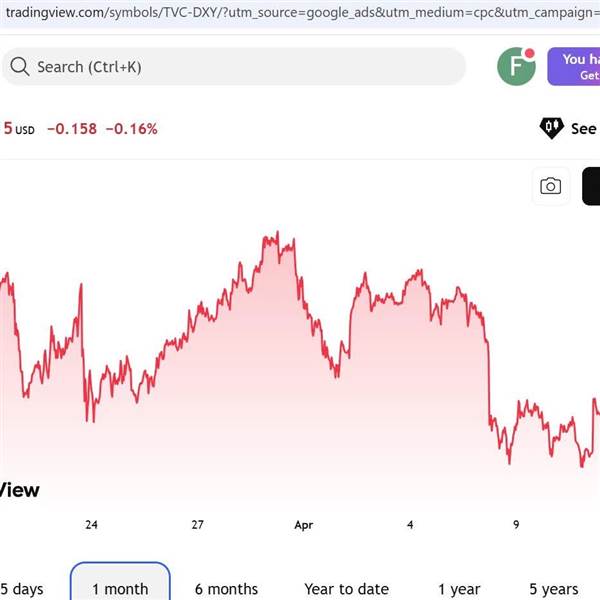Click the magnifying glass search icon
Image resolution: width=600 pixels, height=600 pixels.
click(19, 67)
